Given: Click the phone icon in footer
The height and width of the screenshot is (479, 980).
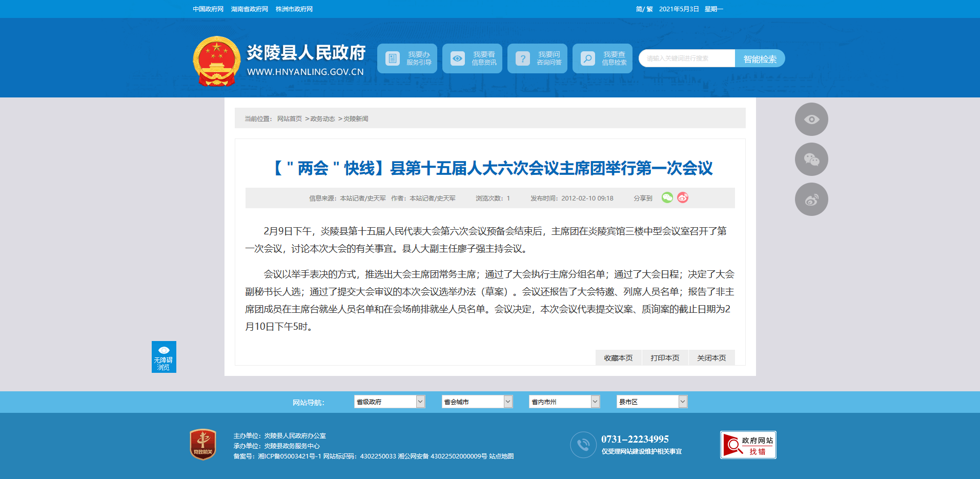Looking at the screenshot, I should point(583,445).
